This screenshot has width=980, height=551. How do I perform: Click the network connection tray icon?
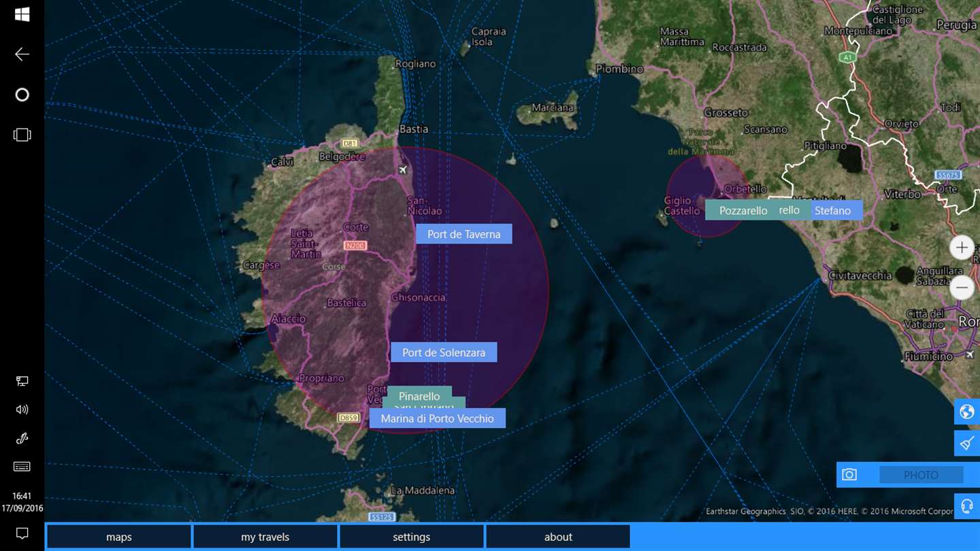(22, 381)
